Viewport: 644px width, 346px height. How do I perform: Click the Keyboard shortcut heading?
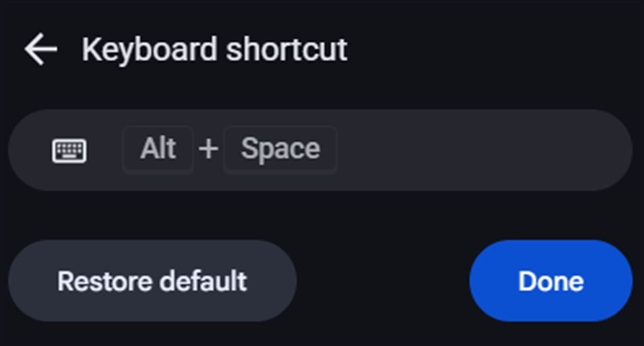point(215,48)
